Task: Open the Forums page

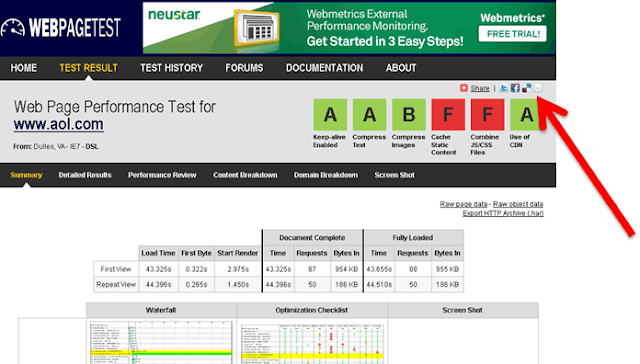Action: (244, 68)
